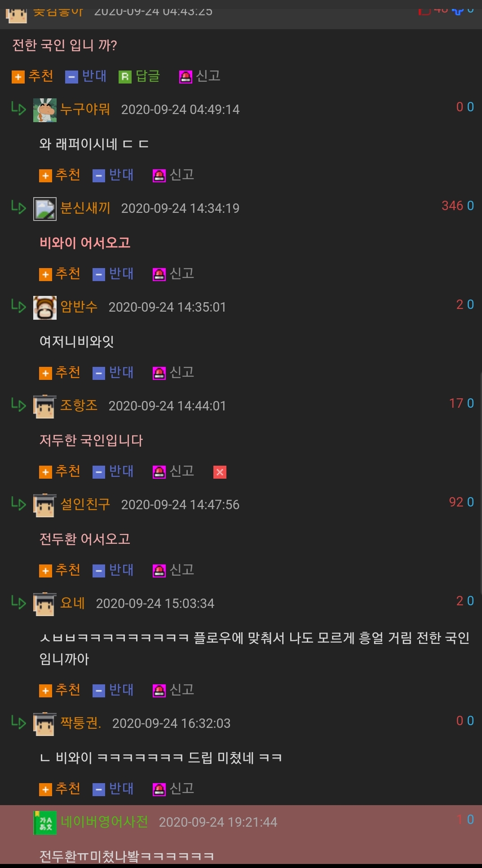Delete 조항조's comment with red X

point(220,472)
